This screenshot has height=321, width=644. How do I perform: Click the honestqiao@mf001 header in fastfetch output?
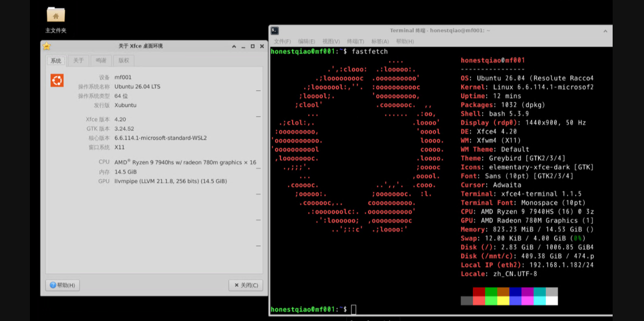click(x=493, y=60)
